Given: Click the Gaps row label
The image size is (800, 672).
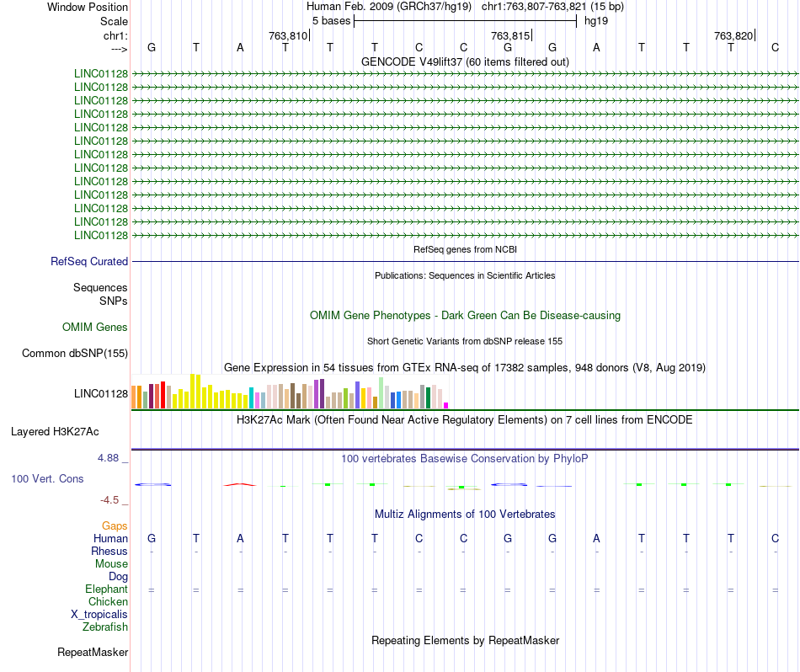Looking at the screenshot, I should click(115, 525).
